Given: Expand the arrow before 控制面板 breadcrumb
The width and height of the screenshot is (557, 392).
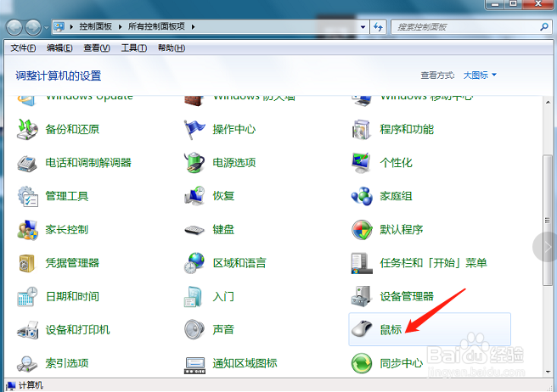Looking at the screenshot, I should click(x=71, y=27).
